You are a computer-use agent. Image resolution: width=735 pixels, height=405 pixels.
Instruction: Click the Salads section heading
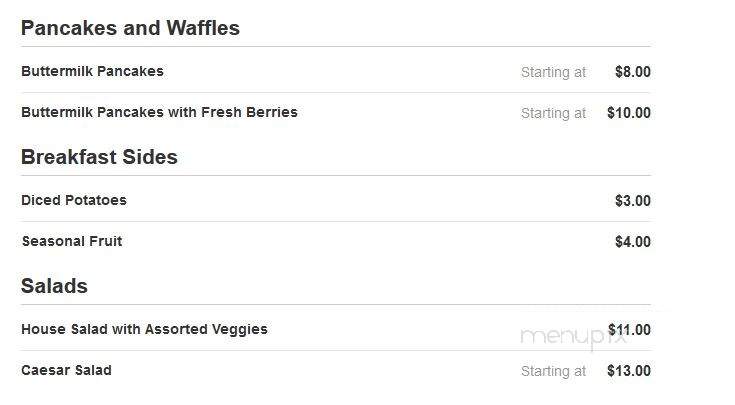(x=54, y=286)
